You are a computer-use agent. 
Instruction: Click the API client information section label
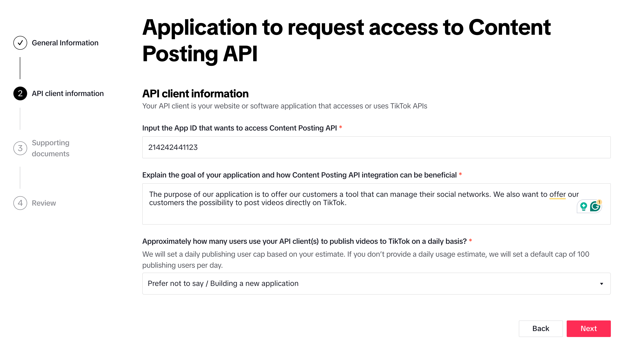click(x=68, y=93)
